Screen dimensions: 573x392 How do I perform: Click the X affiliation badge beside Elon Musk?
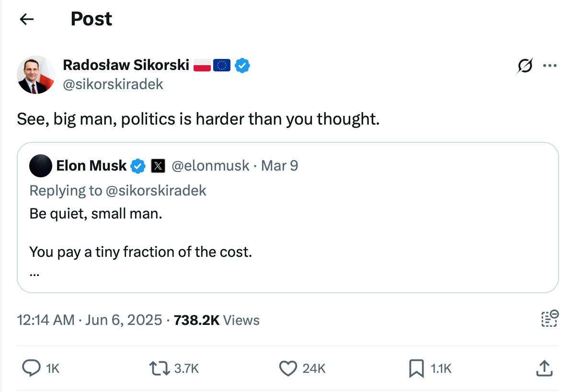pyautogui.click(x=158, y=166)
